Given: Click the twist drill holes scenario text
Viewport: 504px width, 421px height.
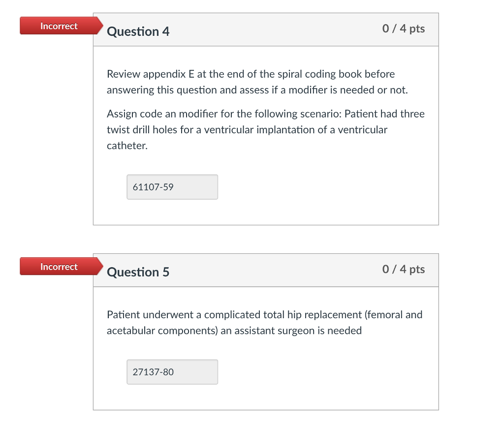Looking at the screenshot, I should point(266,129).
